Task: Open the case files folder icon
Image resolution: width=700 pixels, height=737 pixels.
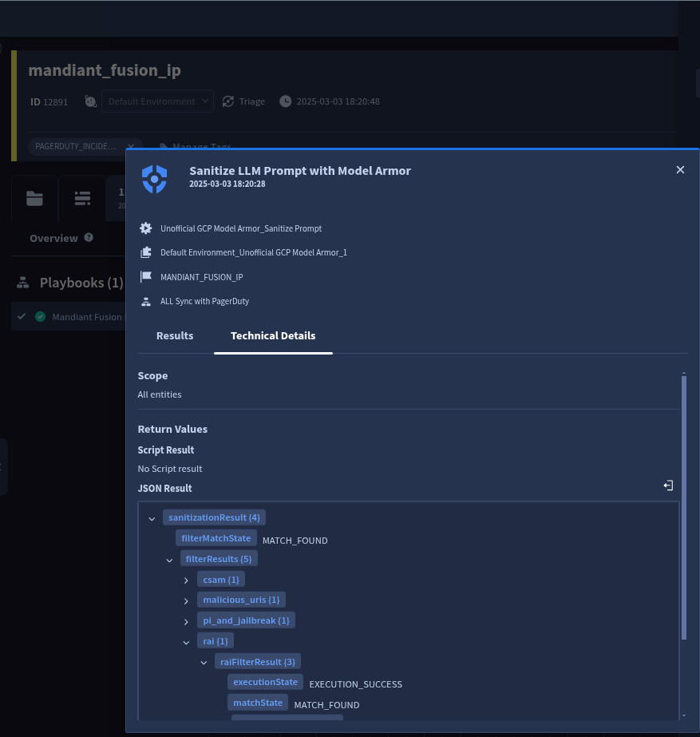Action: 34,198
